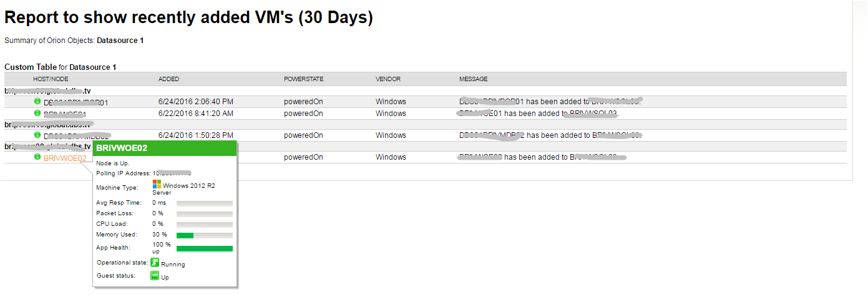Screen dimensions: 868x297
Task: Click green status icon beside orange BRIVWOE02 link
Action: pyautogui.click(x=37, y=157)
